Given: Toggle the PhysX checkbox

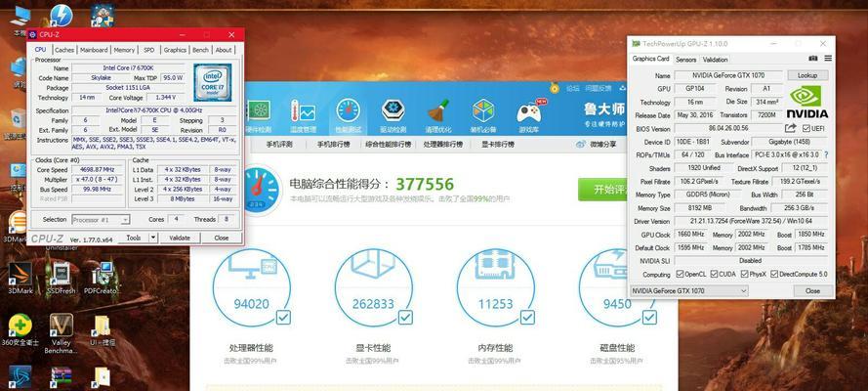Looking at the screenshot, I should click(745, 274).
